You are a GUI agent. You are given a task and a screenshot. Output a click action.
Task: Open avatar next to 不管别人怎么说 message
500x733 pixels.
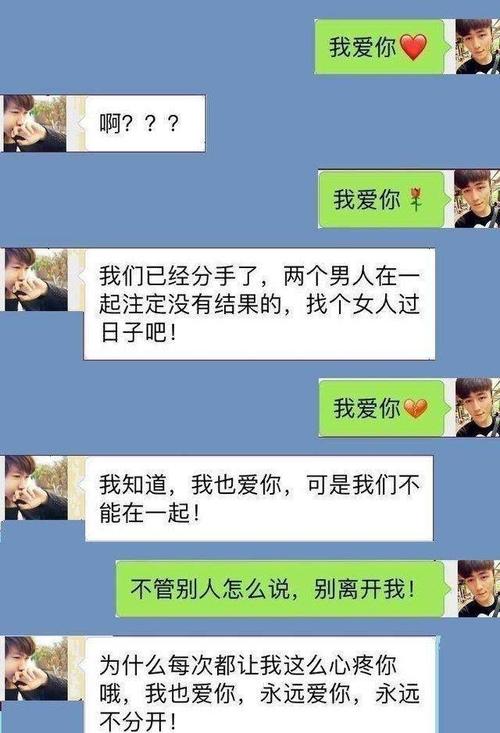tap(479, 589)
